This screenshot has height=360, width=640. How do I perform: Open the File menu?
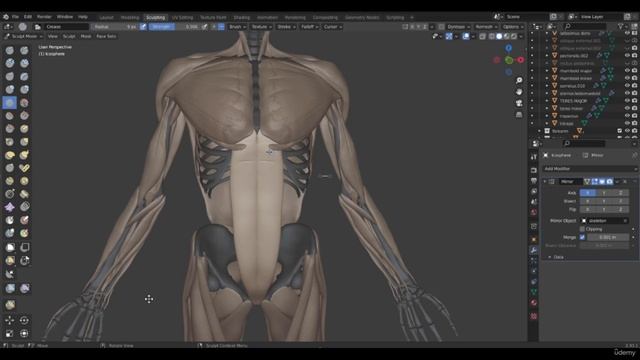click(x=16, y=17)
